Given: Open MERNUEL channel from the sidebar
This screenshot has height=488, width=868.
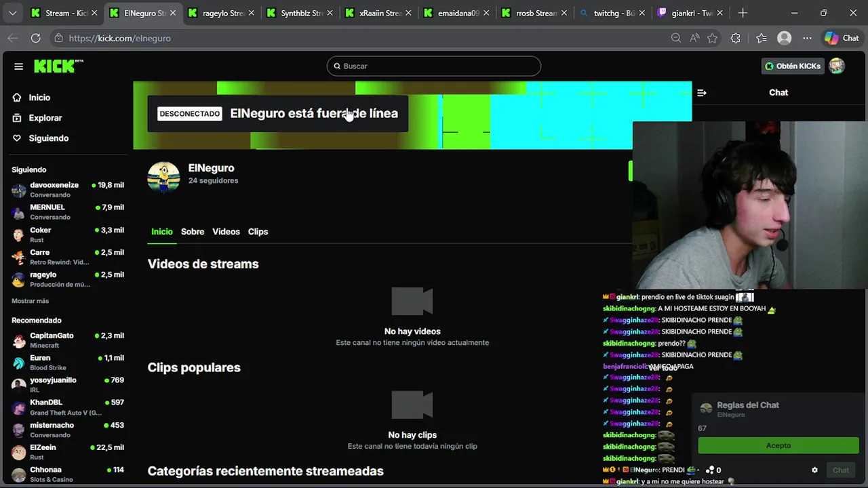Looking at the screenshot, I should coord(68,212).
